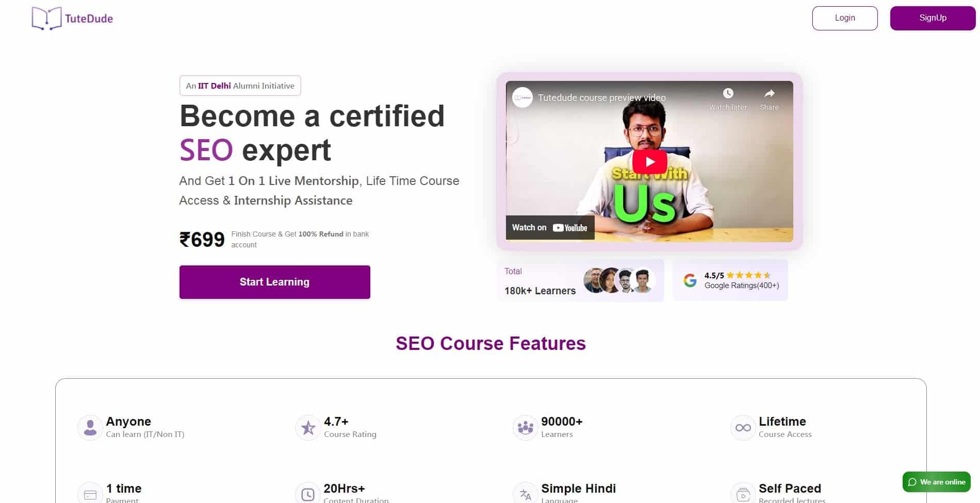Image resolution: width=980 pixels, height=503 pixels.
Task: Select the translation icon beside Simple Hindi
Action: pos(525,493)
